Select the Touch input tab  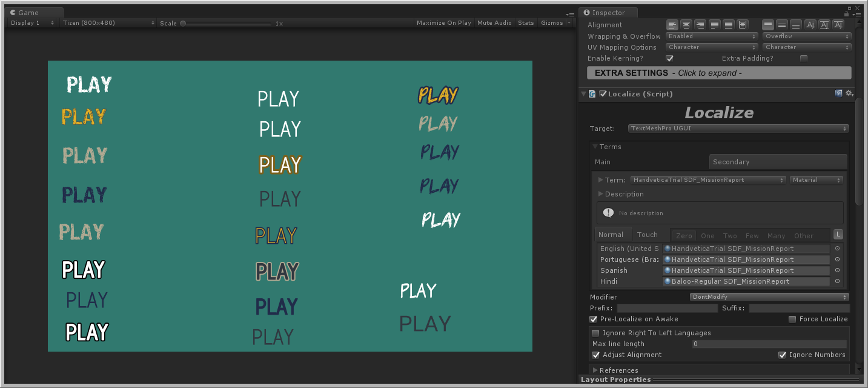coord(647,235)
